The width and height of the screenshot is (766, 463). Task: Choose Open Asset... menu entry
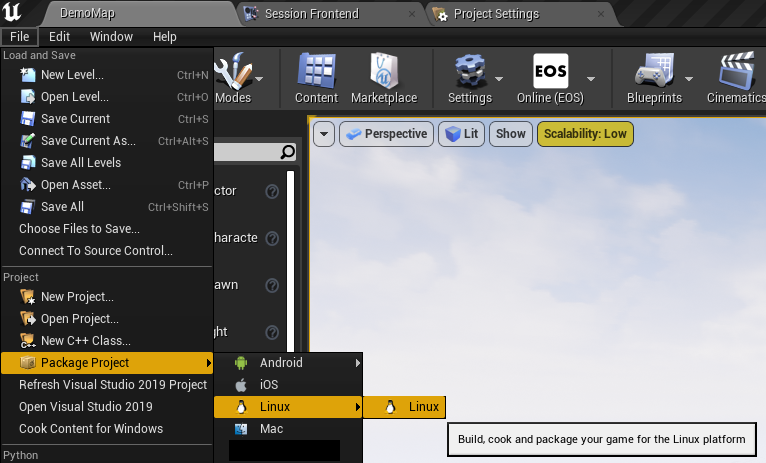[107, 185]
